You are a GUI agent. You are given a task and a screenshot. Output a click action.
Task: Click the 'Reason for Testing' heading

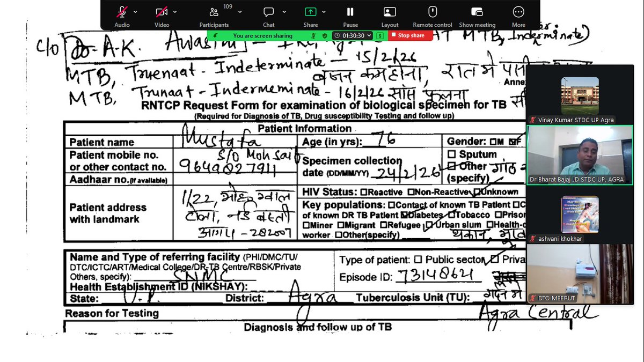point(112,313)
